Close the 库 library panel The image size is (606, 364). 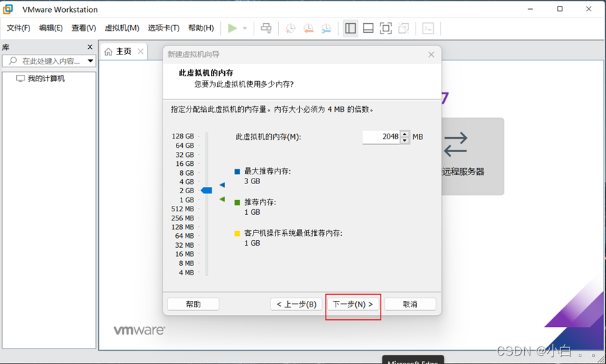point(90,47)
